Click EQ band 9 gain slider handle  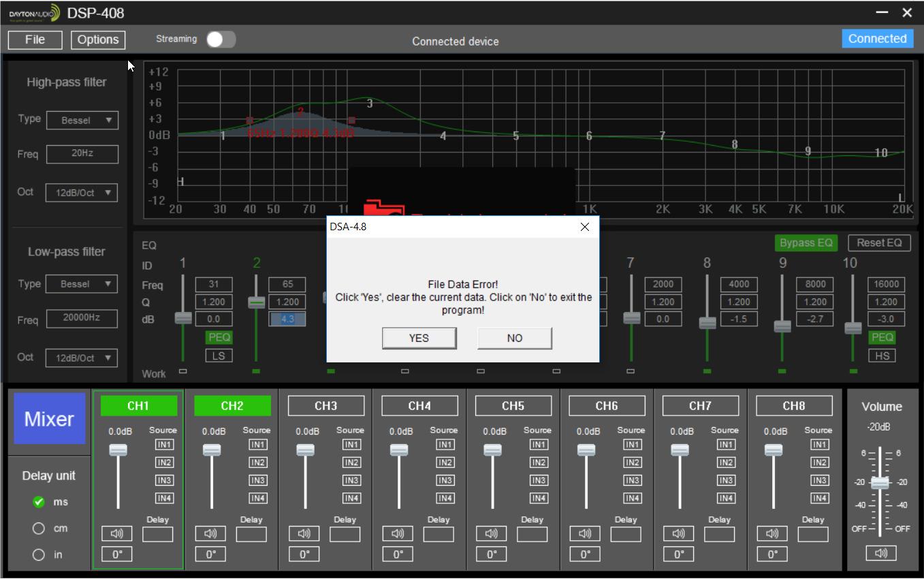tap(782, 326)
